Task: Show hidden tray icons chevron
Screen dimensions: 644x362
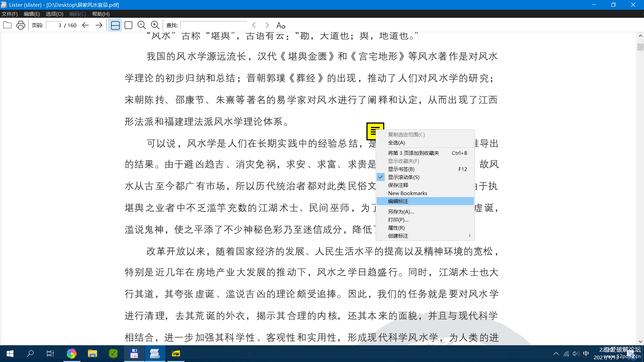Action: click(x=556, y=353)
